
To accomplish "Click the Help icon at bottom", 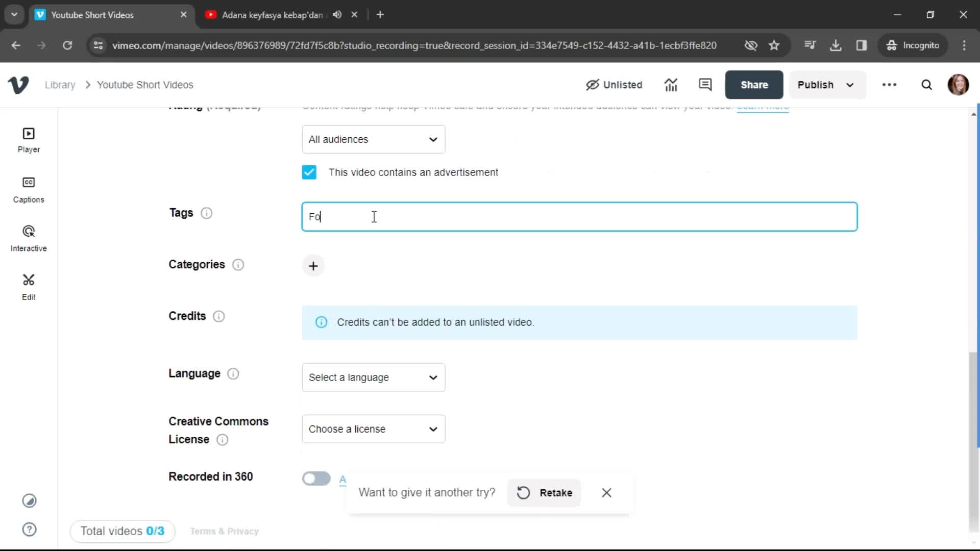I will click(x=29, y=530).
